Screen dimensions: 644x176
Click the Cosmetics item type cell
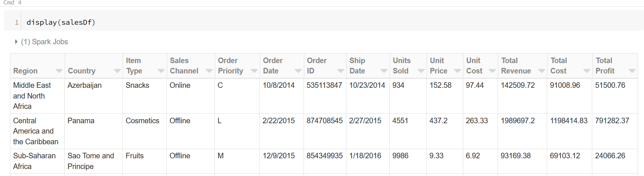click(x=142, y=121)
